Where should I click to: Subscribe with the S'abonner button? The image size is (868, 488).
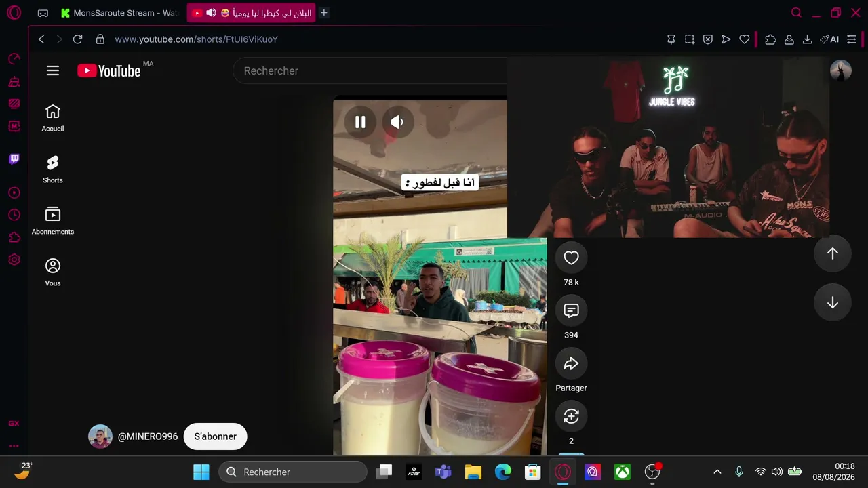pyautogui.click(x=215, y=436)
